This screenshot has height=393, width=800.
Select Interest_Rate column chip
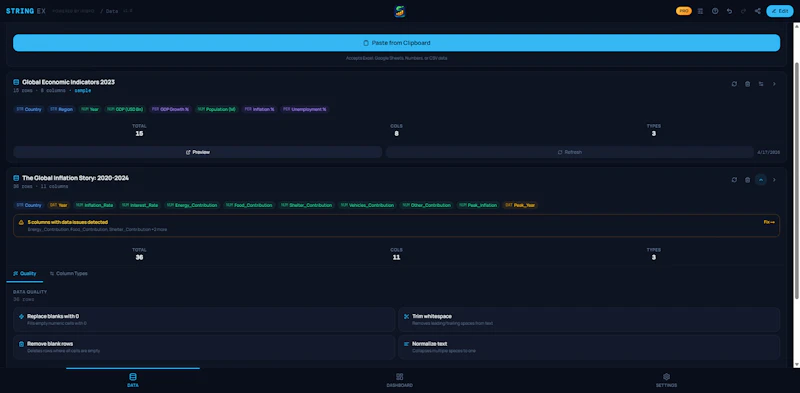[x=140, y=205]
